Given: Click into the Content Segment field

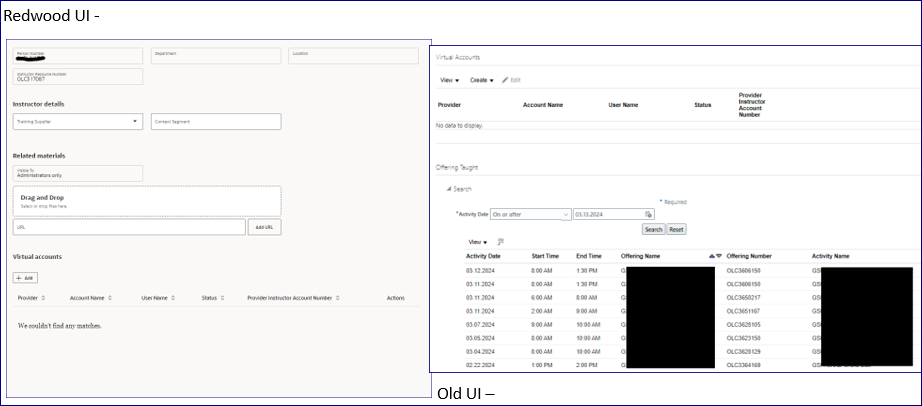Looking at the screenshot, I should pos(216,122).
